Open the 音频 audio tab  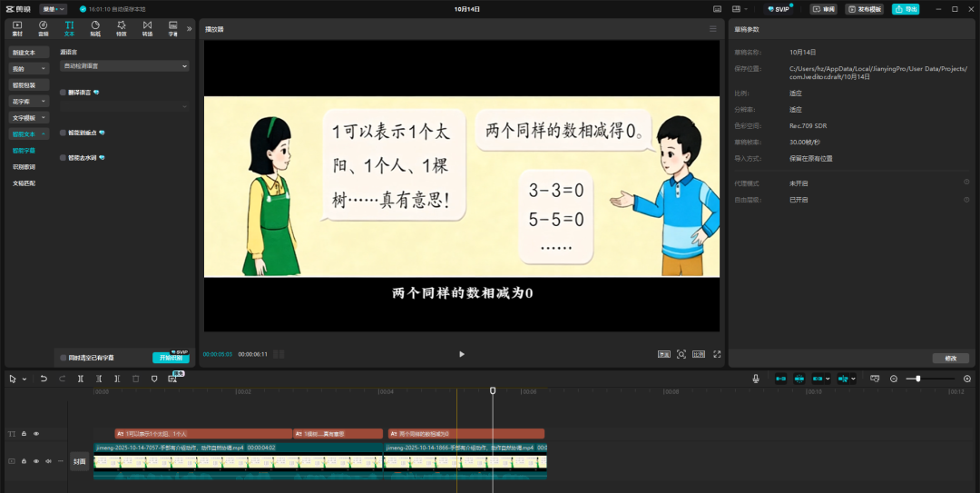click(x=44, y=28)
